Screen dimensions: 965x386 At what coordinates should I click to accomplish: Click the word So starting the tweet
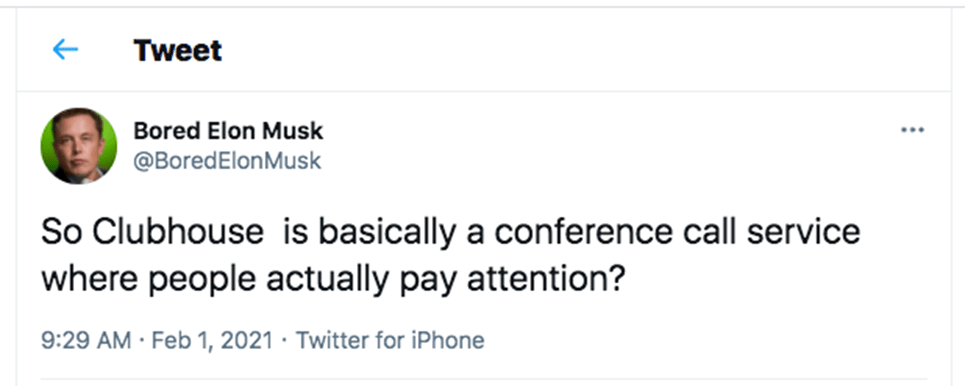pos(62,232)
